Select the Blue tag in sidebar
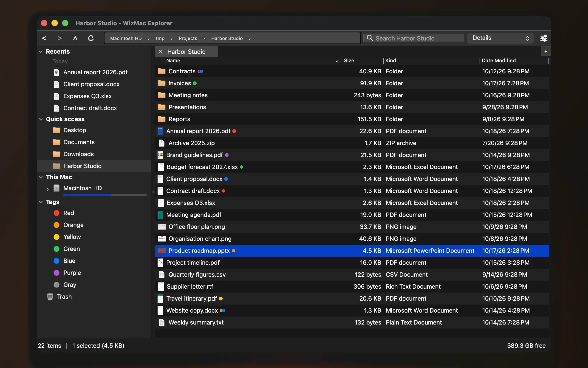The image size is (588, 368). [x=94, y=261]
